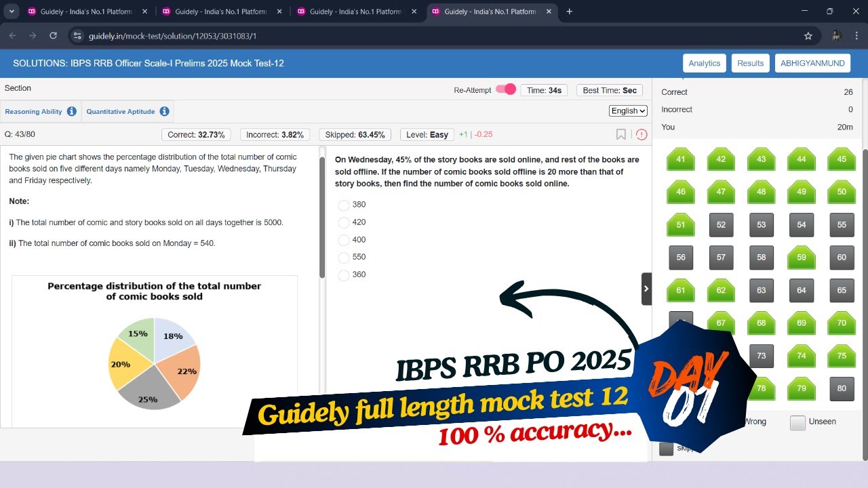Jump to skipped question 52
The height and width of the screenshot is (488, 868).
point(721,225)
